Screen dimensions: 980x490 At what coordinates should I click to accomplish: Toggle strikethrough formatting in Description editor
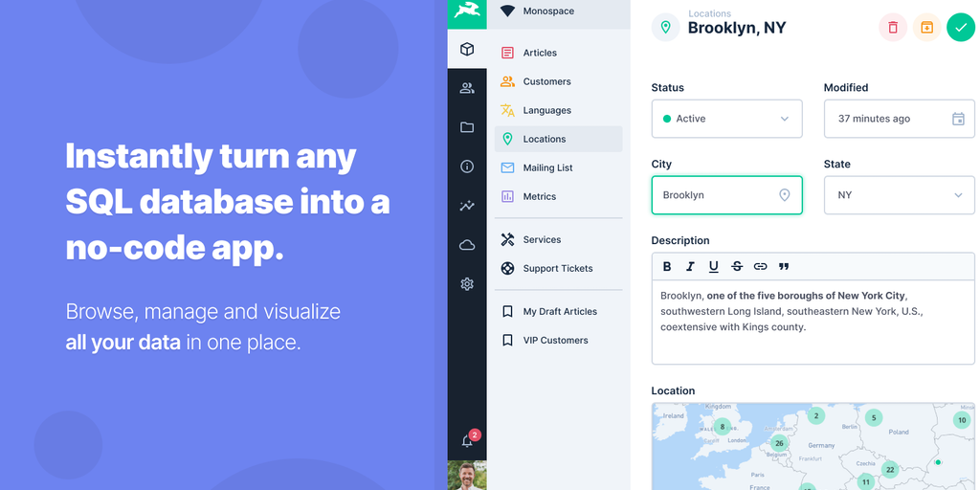(737, 266)
